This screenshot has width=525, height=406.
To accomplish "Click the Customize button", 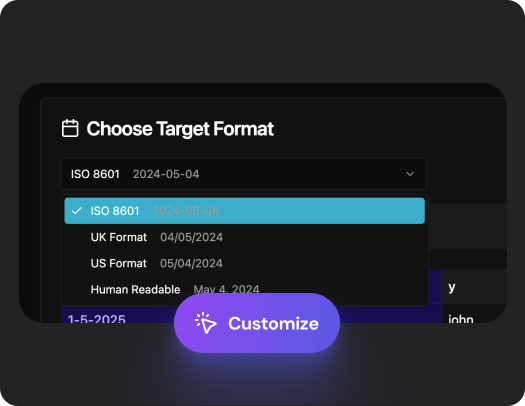I will (x=257, y=323).
